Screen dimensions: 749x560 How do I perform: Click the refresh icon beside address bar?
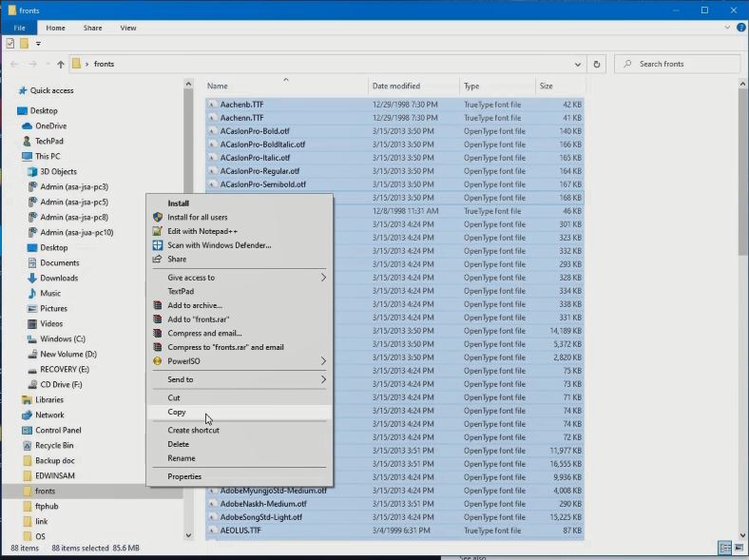click(597, 64)
